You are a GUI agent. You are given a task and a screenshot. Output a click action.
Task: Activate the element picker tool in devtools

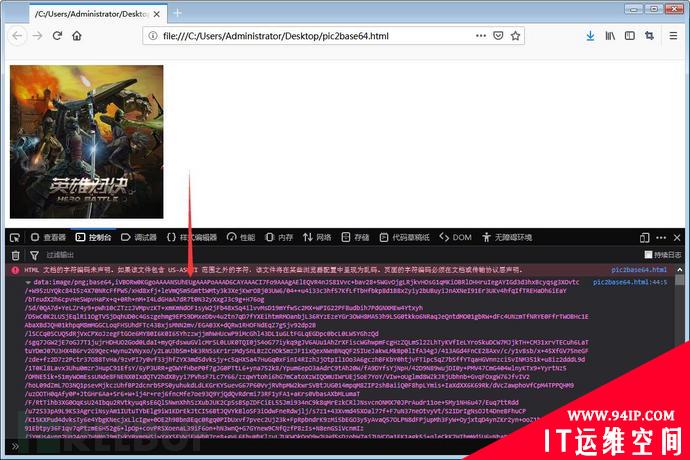pos(15,238)
